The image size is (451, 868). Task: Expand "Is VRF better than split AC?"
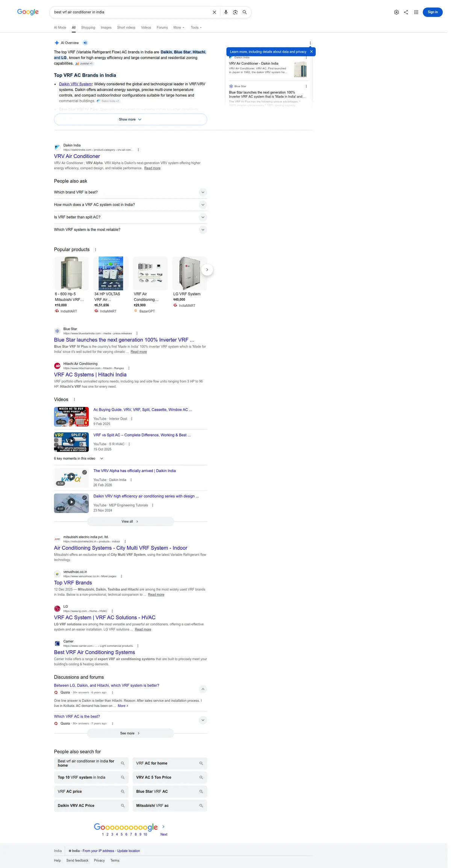click(x=130, y=217)
